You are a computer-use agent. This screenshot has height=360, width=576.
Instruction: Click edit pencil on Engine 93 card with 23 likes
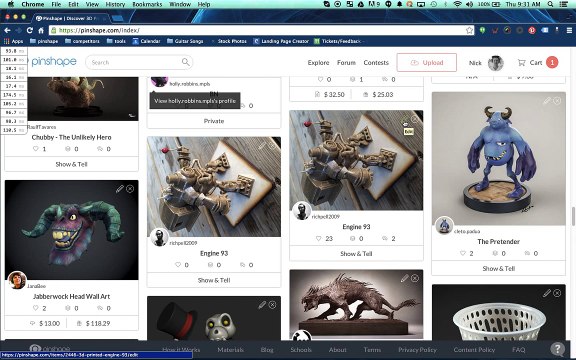(x=404, y=119)
